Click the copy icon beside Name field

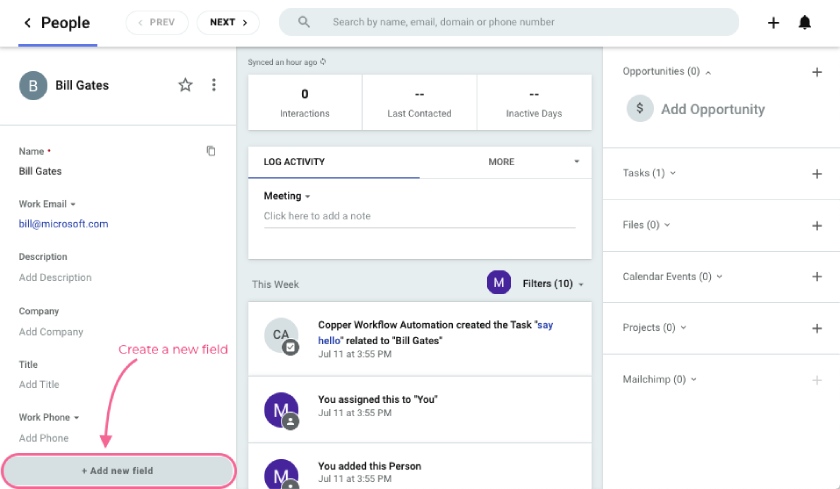click(211, 151)
